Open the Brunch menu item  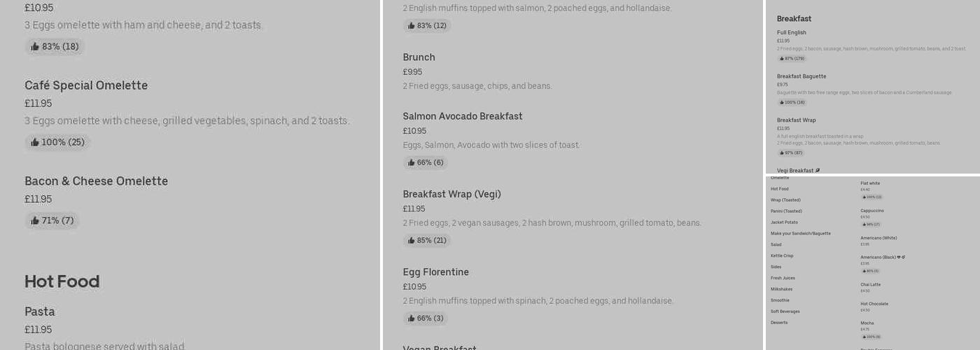click(419, 57)
